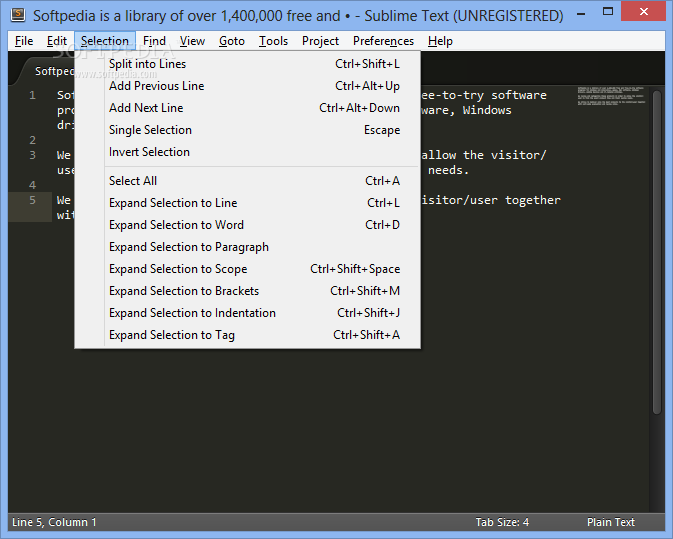Maximize the Sublime Text window

tap(608, 12)
